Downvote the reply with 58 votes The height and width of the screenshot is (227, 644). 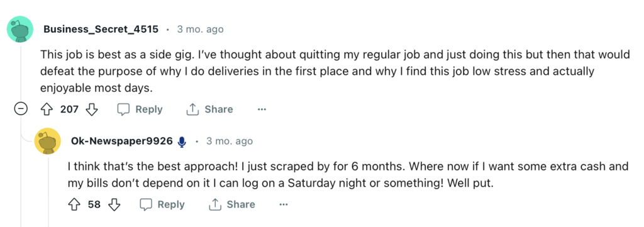(114, 204)
